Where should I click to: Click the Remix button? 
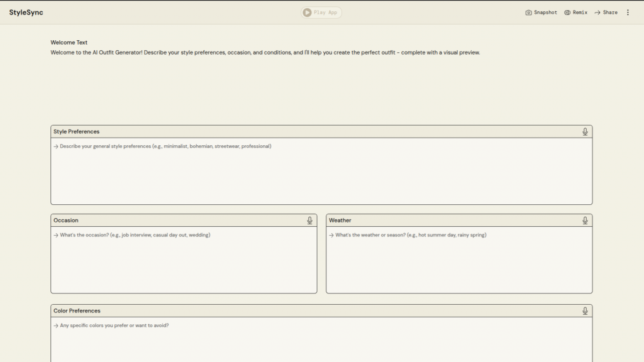[575, 13]
